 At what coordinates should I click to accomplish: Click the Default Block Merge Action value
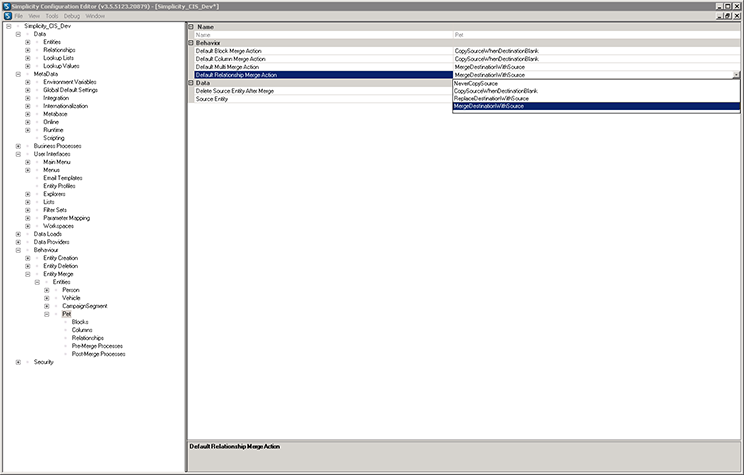[596, 51]
